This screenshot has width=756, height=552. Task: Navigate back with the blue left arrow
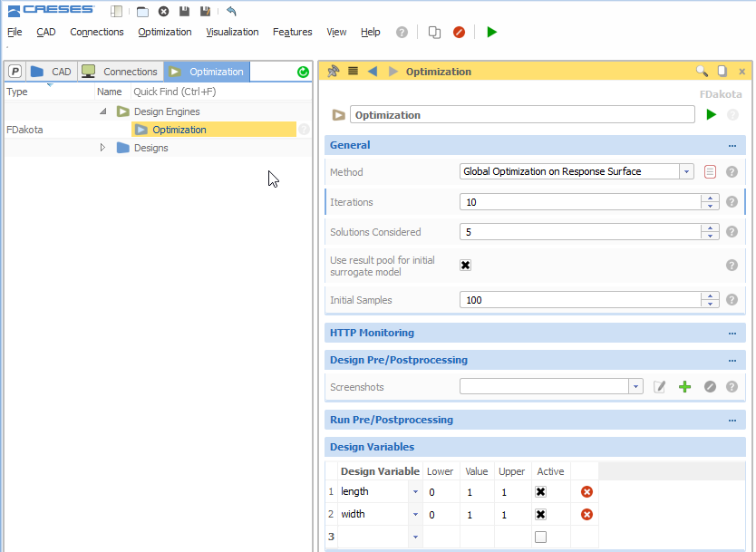[373, 72]
